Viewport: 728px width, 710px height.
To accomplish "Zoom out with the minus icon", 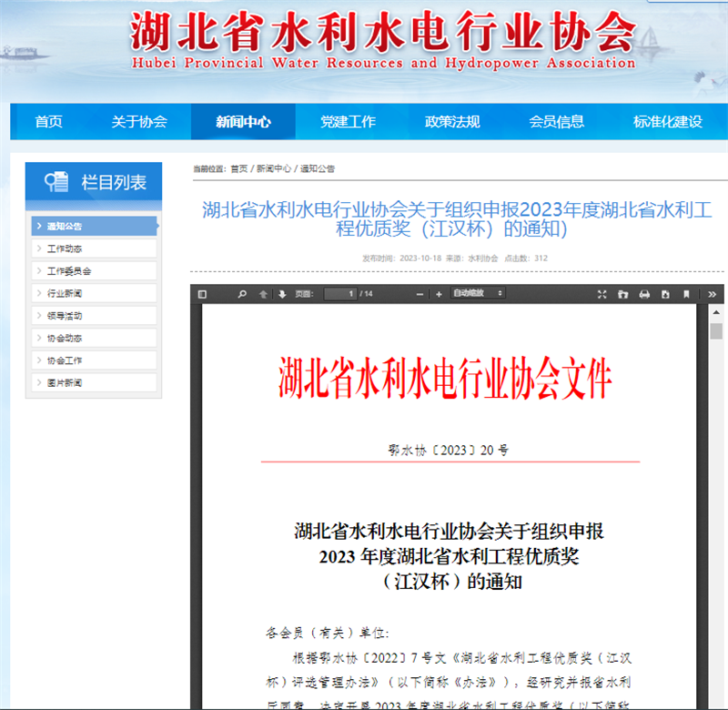I will point(418,294).
